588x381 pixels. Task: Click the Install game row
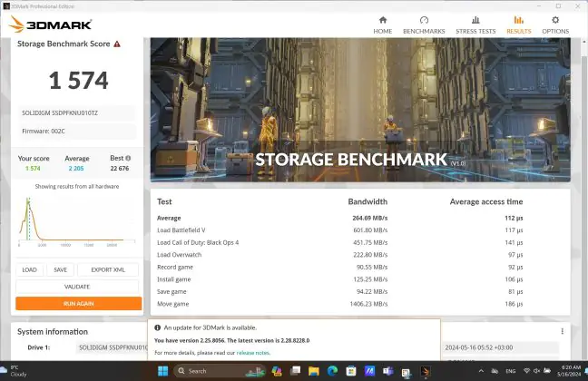(339, 279)
